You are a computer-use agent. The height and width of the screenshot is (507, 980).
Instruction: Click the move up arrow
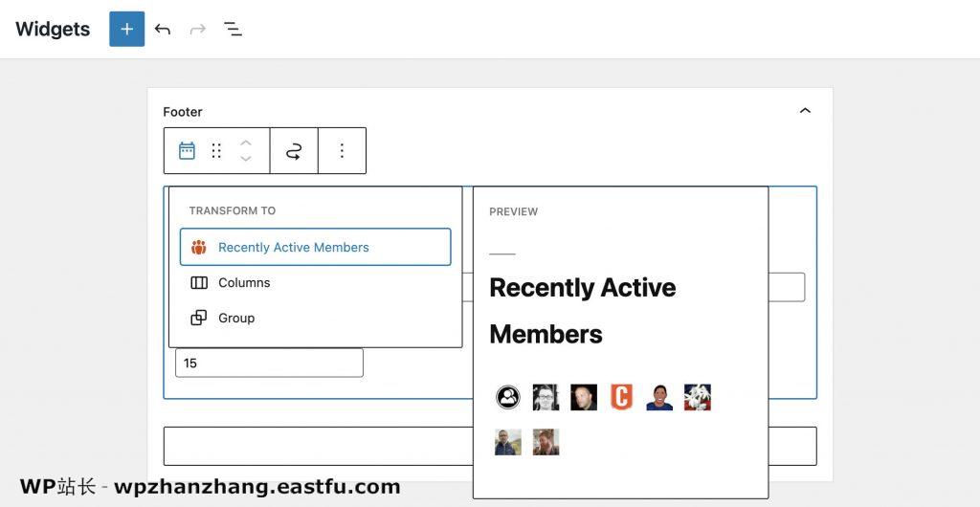[x=246, y=143]
